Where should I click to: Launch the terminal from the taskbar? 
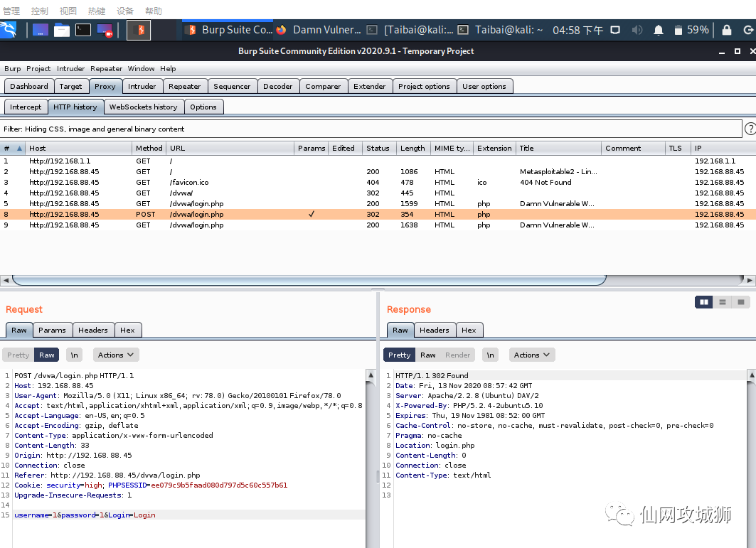pos(83,30)
